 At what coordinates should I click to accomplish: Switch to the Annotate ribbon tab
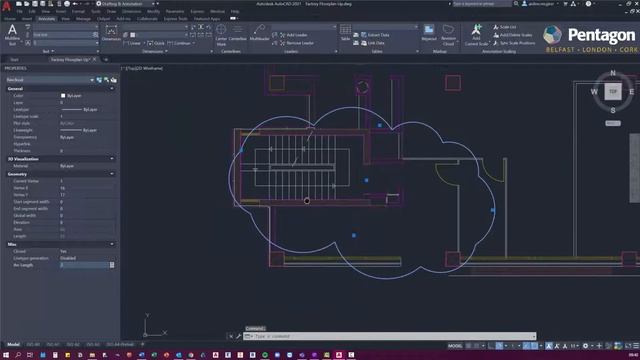coord(47,19)
